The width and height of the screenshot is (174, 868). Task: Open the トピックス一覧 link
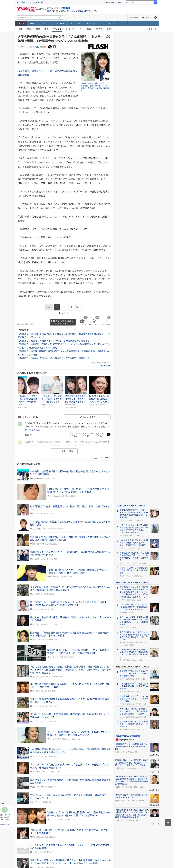point(149,29)
